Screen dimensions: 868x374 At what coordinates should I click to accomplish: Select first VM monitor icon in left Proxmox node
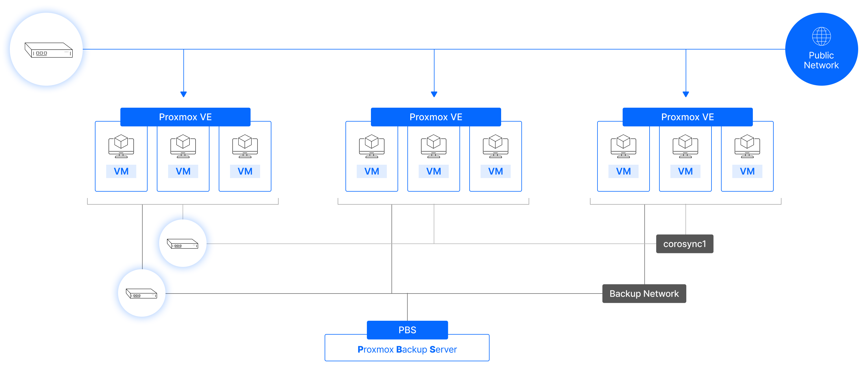click(121, 146)
